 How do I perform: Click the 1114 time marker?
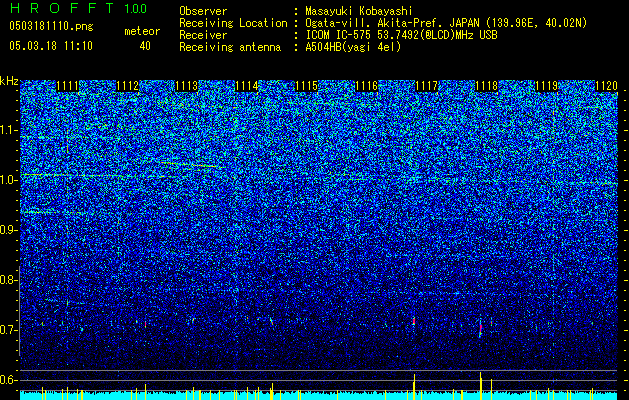click(x=246, y=86)
